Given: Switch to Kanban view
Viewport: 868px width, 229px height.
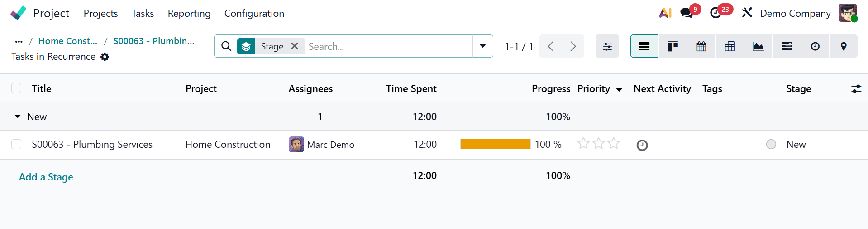Looking at the screenshot, I should click(673, 46).
